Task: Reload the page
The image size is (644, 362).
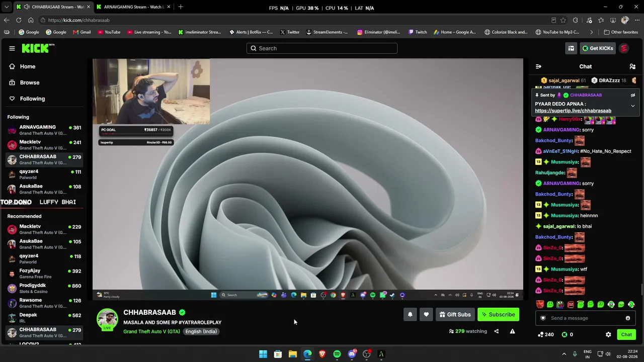Action: coord(19,20)
